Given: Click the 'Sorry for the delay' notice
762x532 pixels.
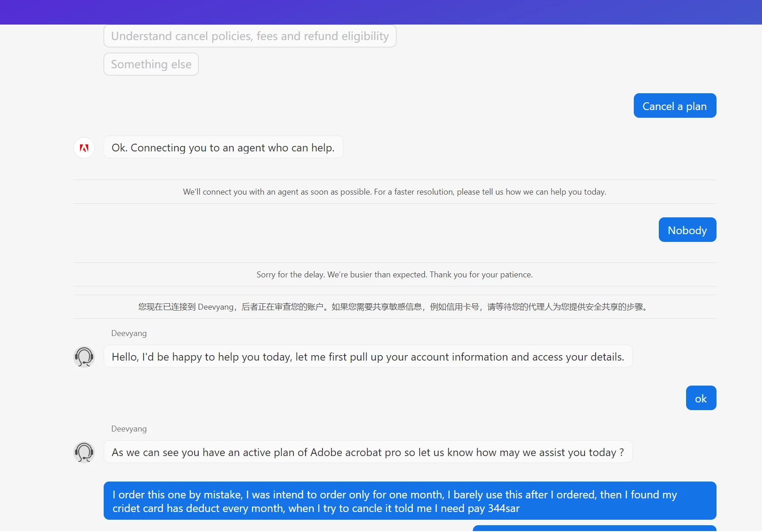Looking at the screenshot, I should tap(395, 275).
